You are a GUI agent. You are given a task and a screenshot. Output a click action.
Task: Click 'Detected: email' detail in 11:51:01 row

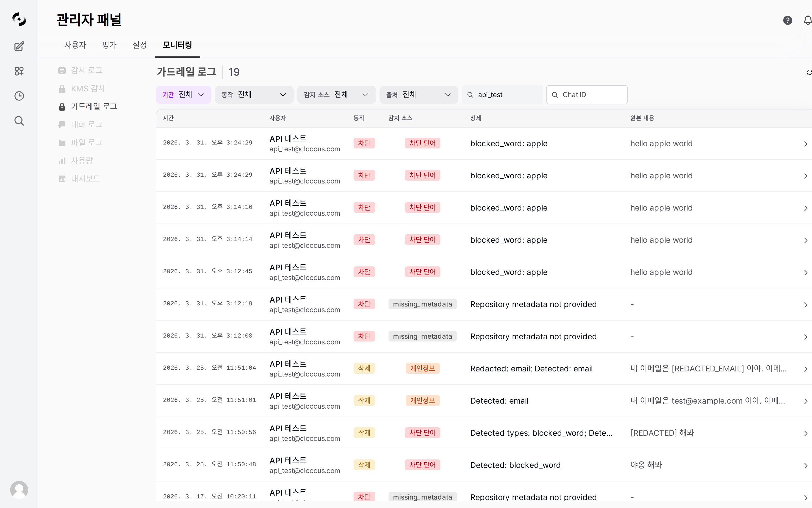click(499, 401)
